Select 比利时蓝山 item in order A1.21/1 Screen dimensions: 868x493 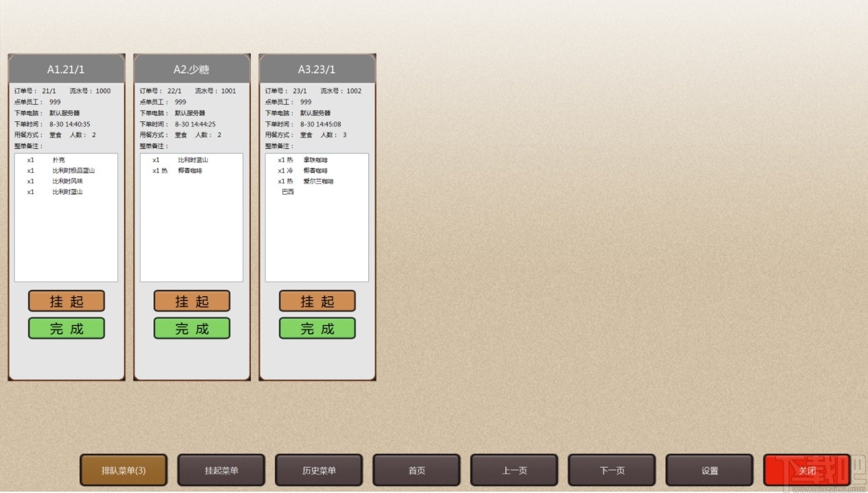pos(68,192)
